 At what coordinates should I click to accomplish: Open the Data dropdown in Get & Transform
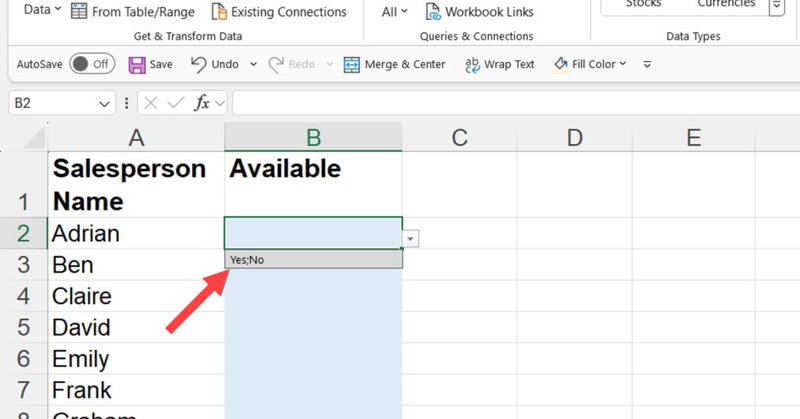click(x=42, y=9)
